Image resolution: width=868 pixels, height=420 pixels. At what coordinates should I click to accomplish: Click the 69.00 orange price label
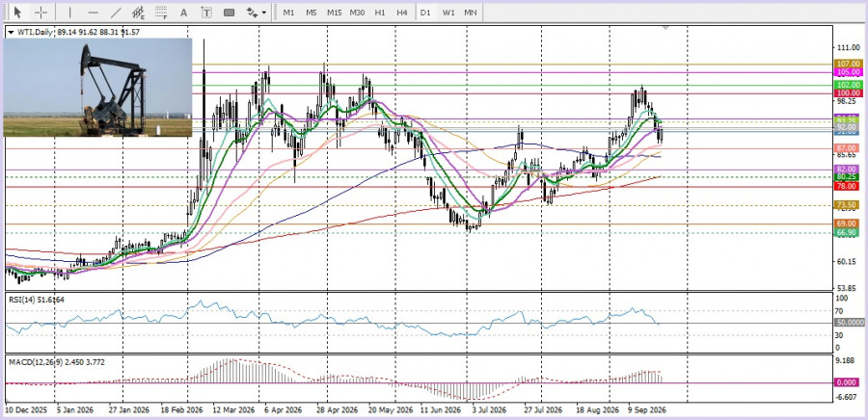[x=849, y=223]
